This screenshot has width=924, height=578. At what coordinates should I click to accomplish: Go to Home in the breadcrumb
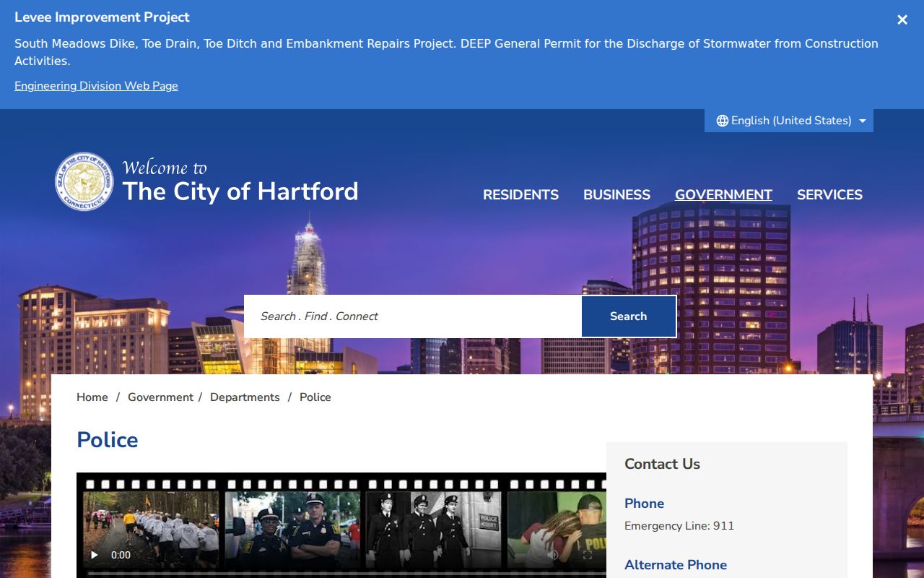(x=92, y=397)
